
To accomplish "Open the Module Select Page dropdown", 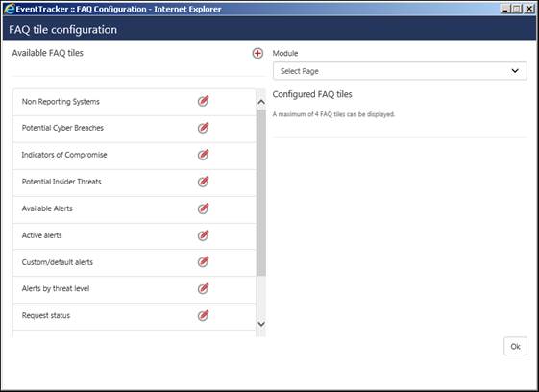I will pyautogui.click(x=400, y=71).
